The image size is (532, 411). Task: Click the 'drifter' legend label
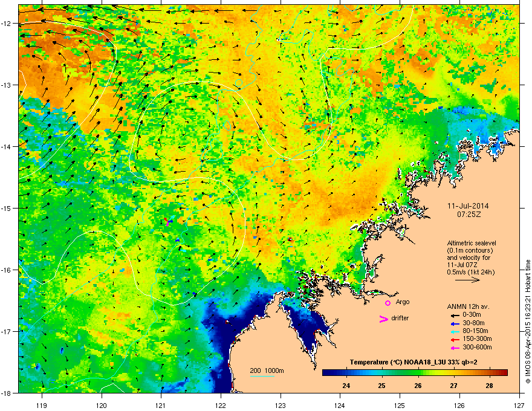tap(400, 318)
